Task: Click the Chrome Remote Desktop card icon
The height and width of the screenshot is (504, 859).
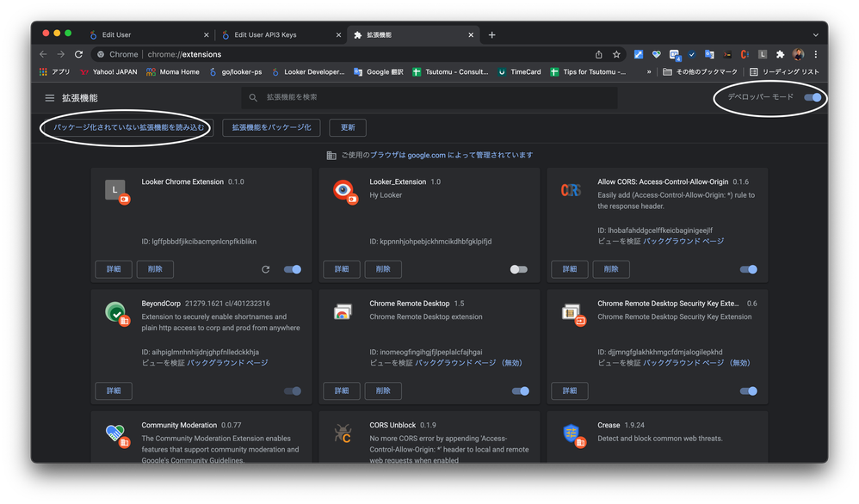Action: click(343, 312)
